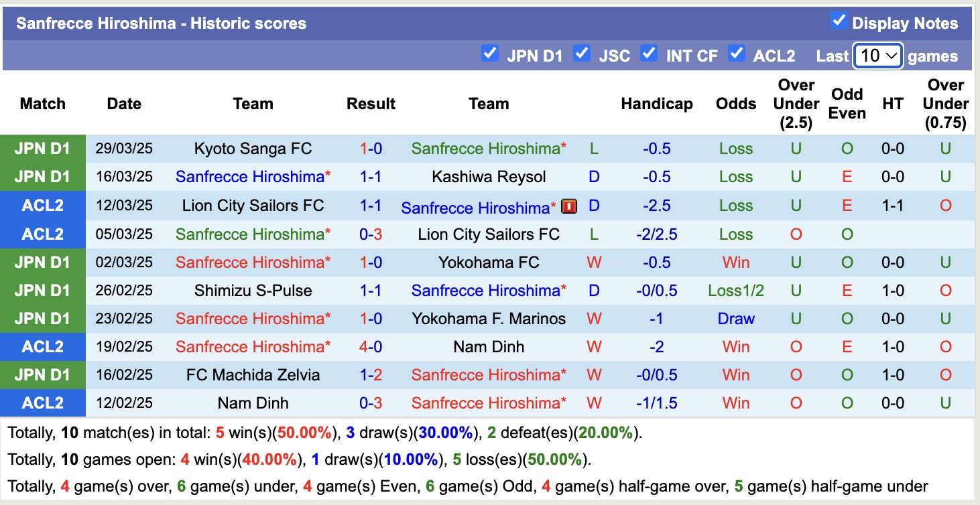The height and width of the screenshot is (505, 980).
Task: Select the ACL2 badge on the 12/03/25 row
Action: pos(42,206)
